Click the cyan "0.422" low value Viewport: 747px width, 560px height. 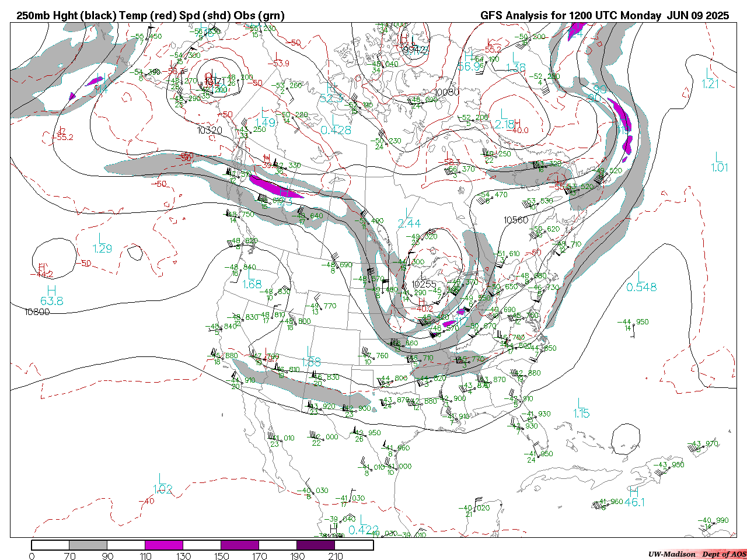coord(364,530)
